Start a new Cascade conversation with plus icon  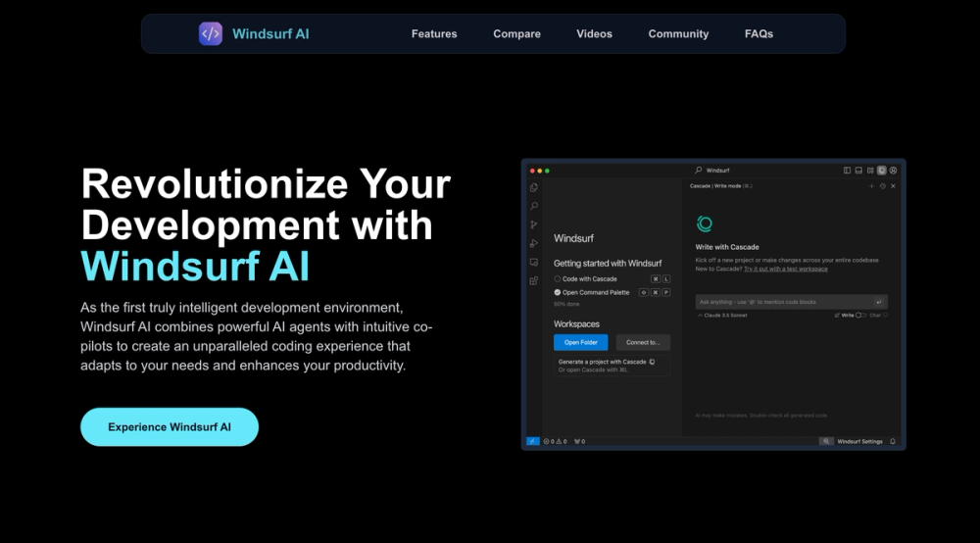click(x=872, y=186)
